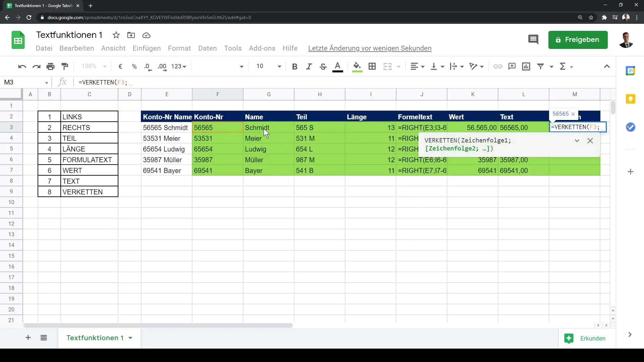
Task: Expand the VERKETTEN formula help chevron
Action: pos(577,141)
